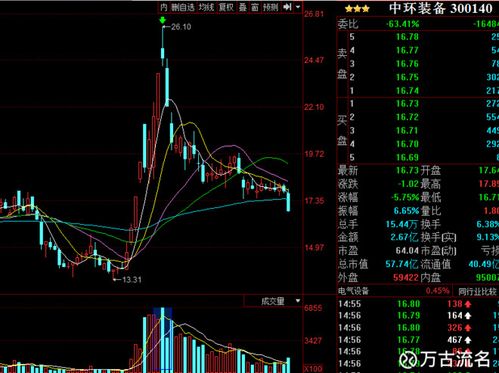
Task: Click the 金额 value 2.67亿
Action: point(404,237)
